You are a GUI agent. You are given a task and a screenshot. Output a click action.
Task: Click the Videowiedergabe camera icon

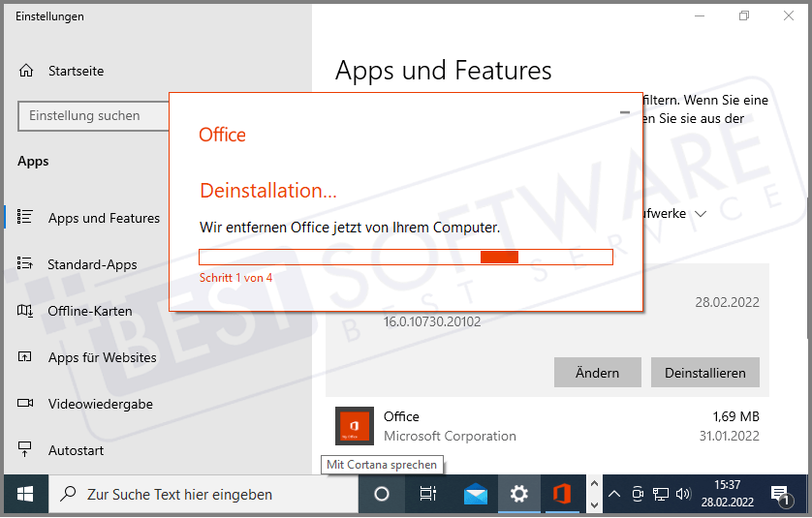(25, 403)
